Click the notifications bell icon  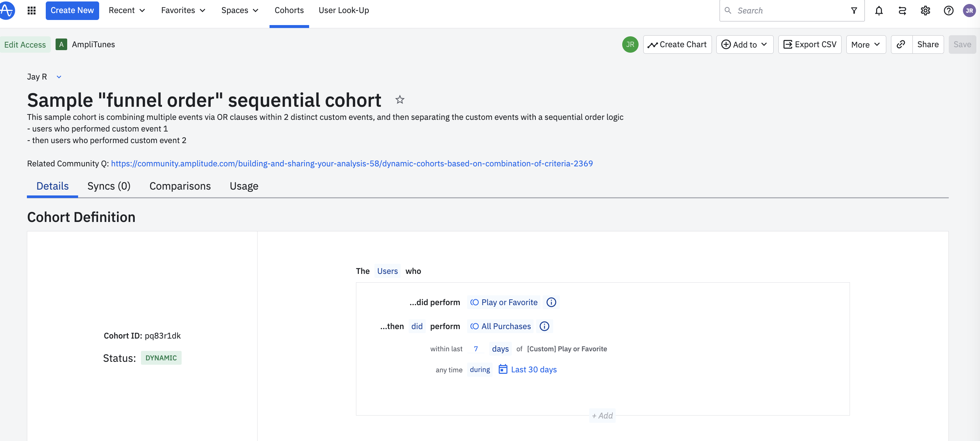click(878, 11)
